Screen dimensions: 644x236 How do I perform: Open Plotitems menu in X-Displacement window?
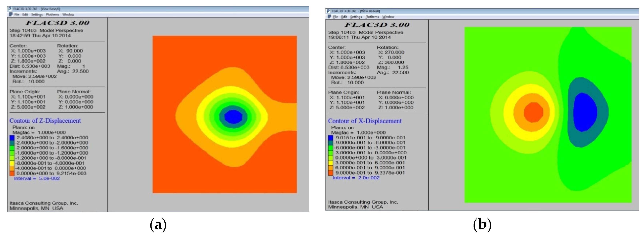click(372, 17)
